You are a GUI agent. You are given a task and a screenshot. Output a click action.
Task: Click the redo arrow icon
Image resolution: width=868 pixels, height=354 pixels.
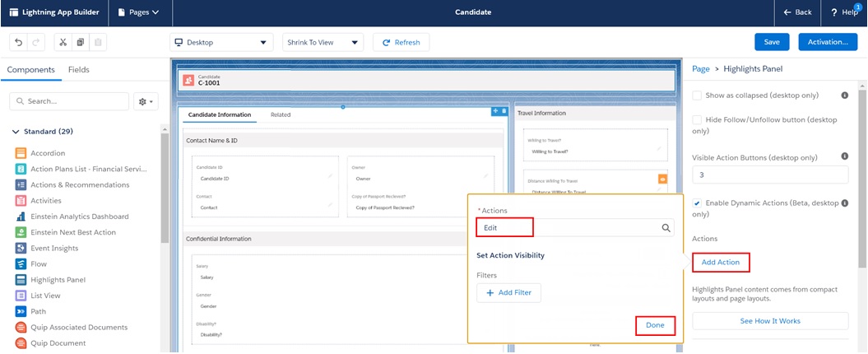[x=35, y=42]
